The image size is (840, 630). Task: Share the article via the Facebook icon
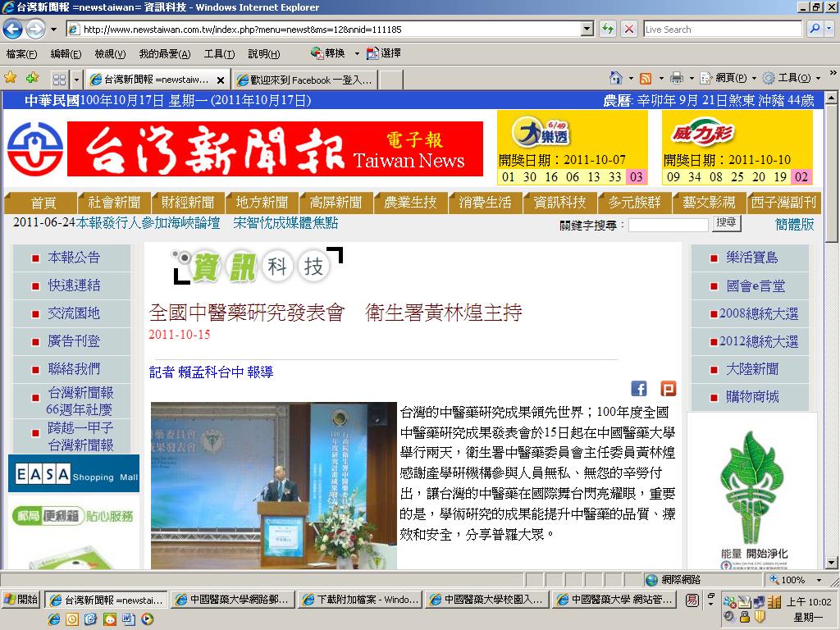(638, 388)
